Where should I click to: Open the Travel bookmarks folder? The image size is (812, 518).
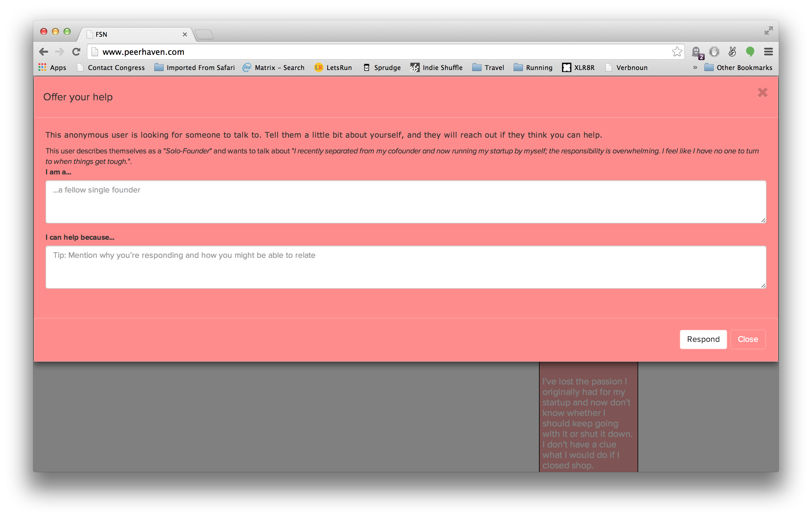click(488, 67)
